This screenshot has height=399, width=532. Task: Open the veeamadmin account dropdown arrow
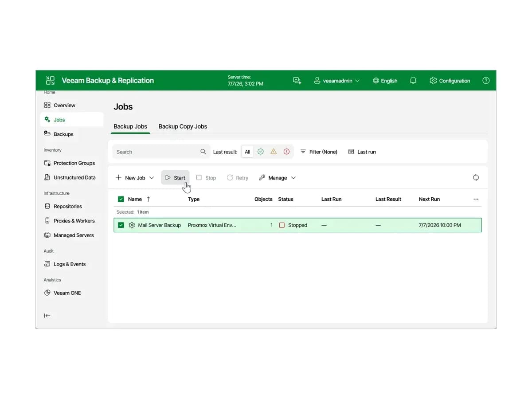click(x=357, y=81)
